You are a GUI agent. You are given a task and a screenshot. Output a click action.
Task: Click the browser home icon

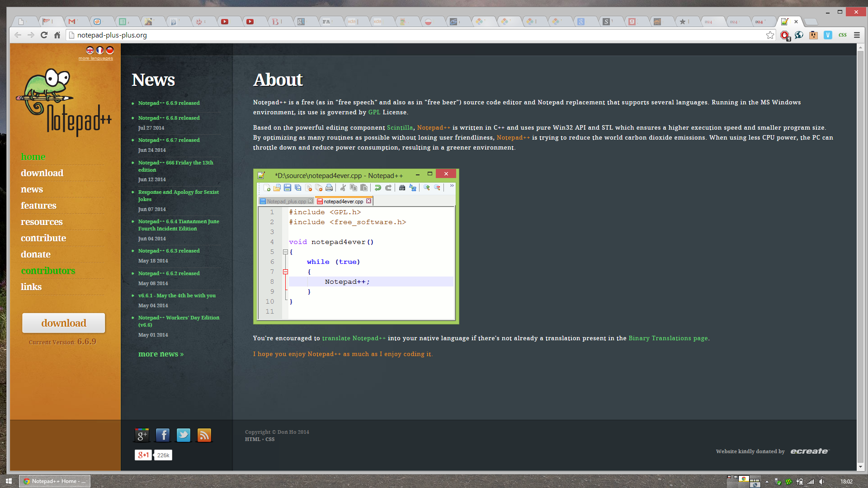coord(57,35)
